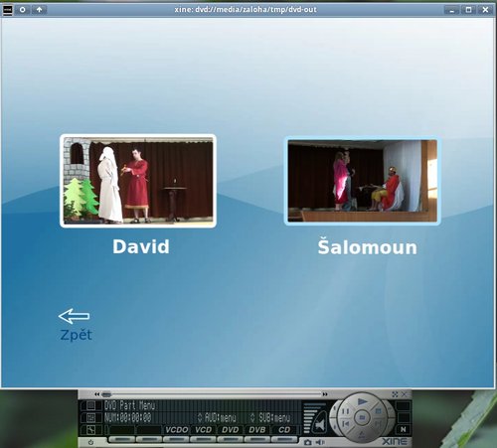Mute sound with the large speaker icon
The width and height of the screenshot is (497, 448).
coord(320,424)
